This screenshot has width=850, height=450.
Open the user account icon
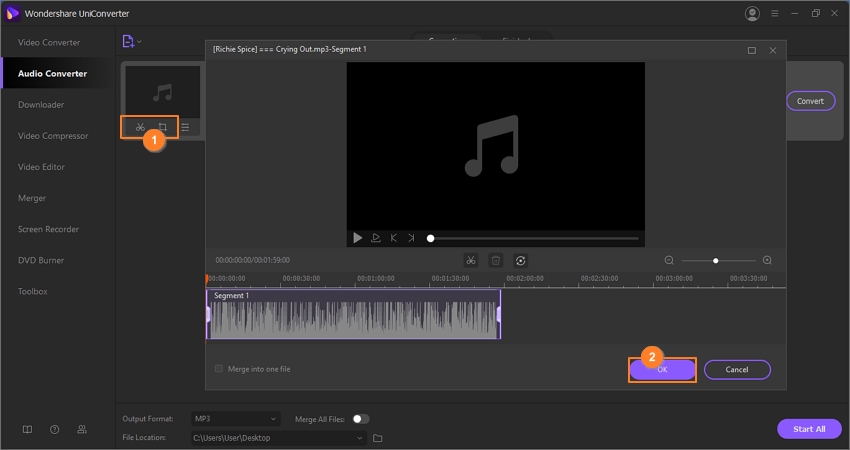[x=752, y=14]
